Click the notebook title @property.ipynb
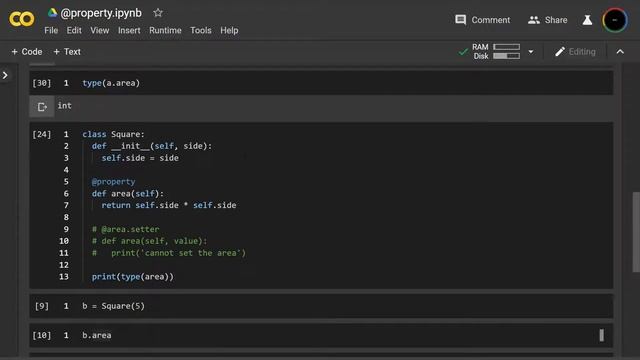Viewport: 640px width, 360px height. [x=101, y=13]
